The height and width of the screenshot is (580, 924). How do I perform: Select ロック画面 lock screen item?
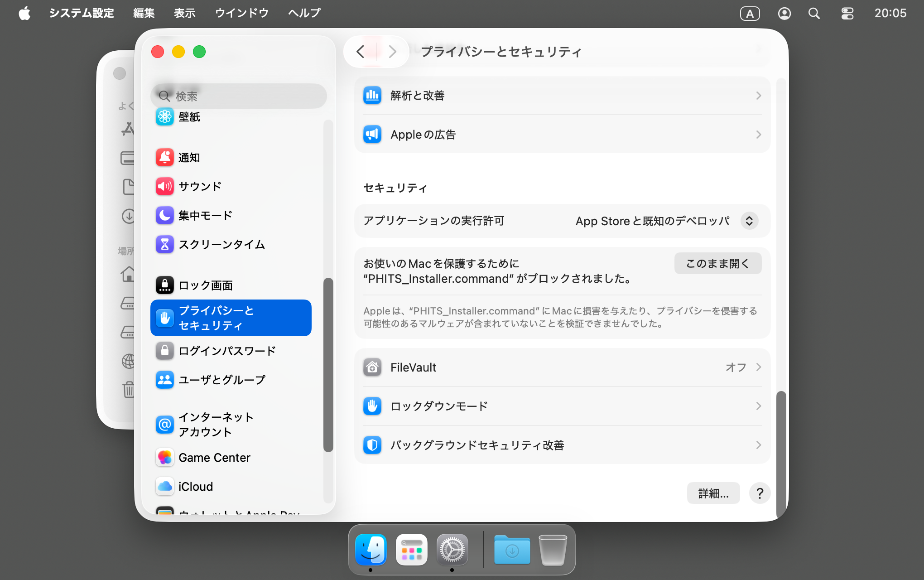[205, 285]
